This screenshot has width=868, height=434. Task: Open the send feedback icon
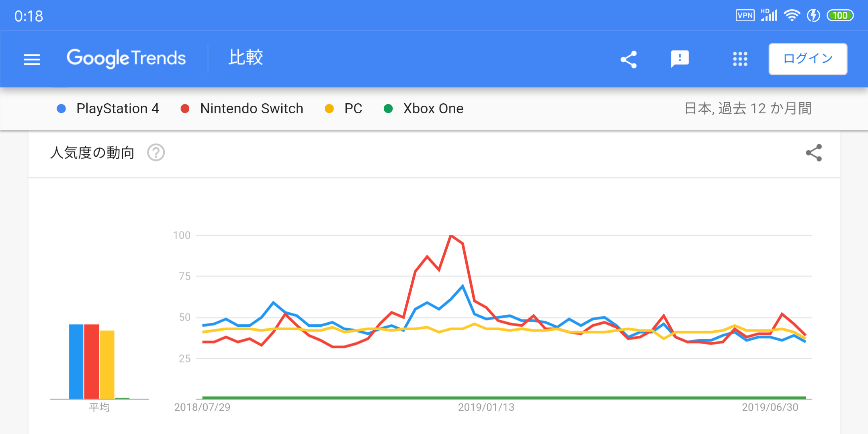[x=680, y=59]
